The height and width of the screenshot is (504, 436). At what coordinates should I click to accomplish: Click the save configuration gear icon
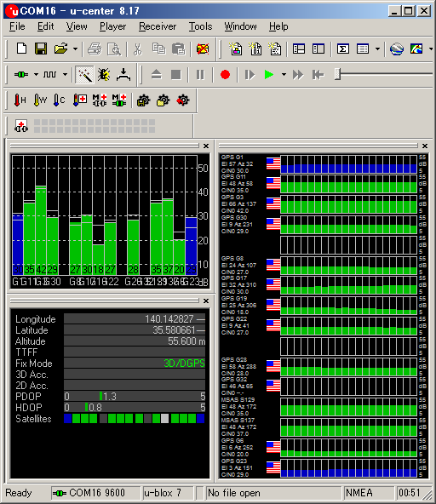143,100
